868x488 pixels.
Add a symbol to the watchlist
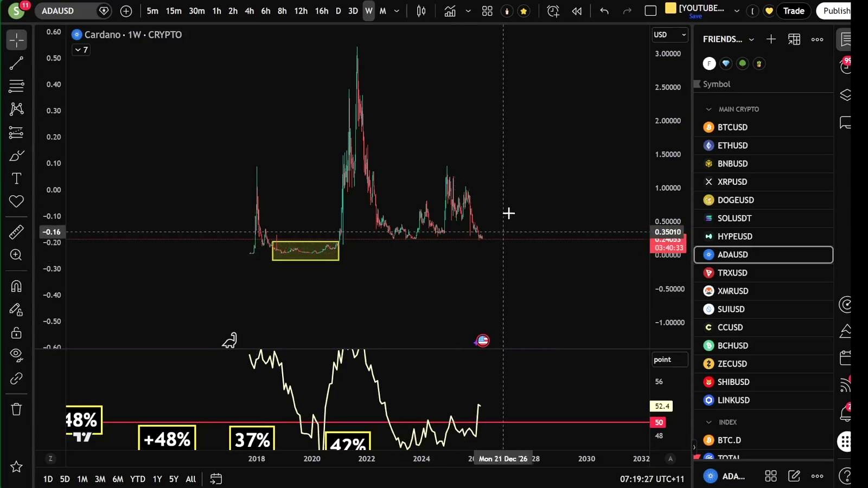[771, 39]
